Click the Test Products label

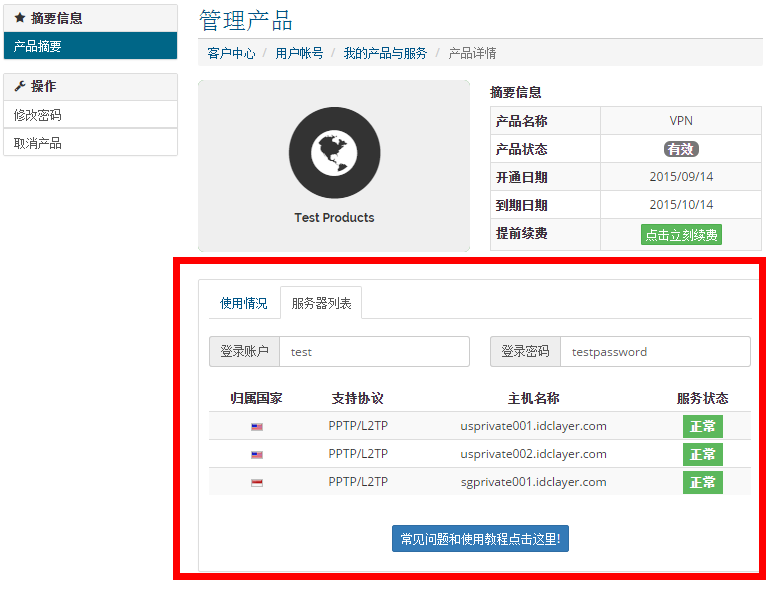(x=334, y=218)
